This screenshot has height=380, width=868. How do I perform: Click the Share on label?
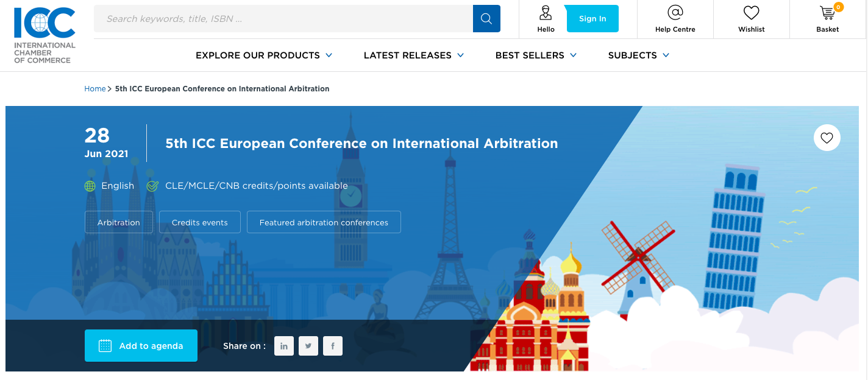[244, 346]
